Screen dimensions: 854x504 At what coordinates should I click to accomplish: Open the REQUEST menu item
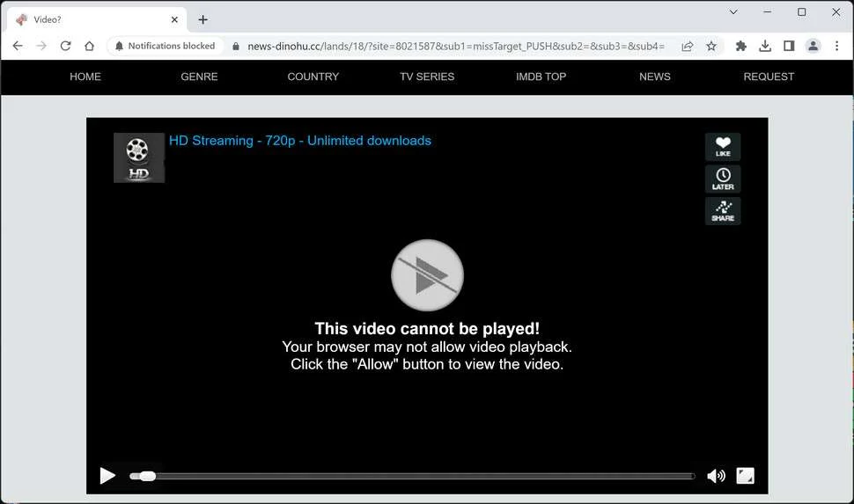769,77
